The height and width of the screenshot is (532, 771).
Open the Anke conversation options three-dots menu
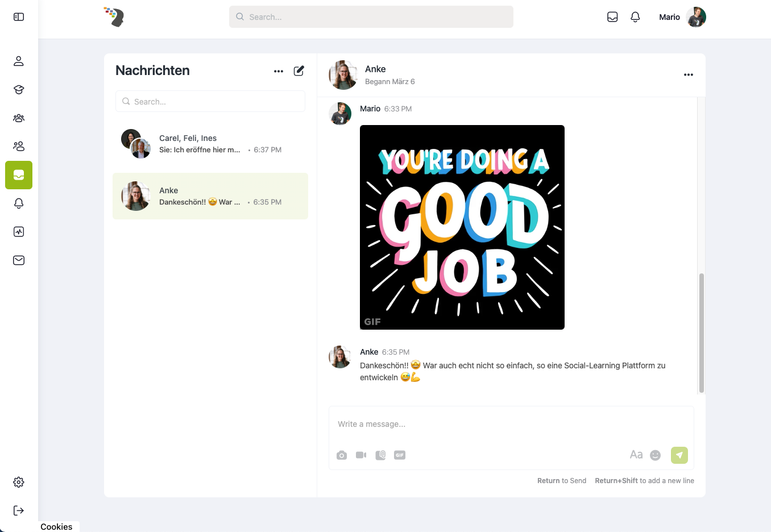[x=689, y=75]
